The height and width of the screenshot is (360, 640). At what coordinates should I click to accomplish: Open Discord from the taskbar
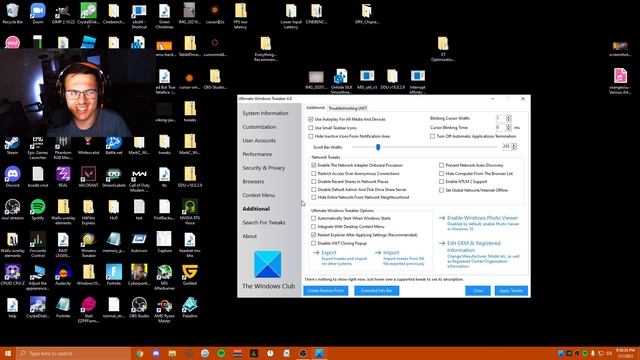(156, 353)
